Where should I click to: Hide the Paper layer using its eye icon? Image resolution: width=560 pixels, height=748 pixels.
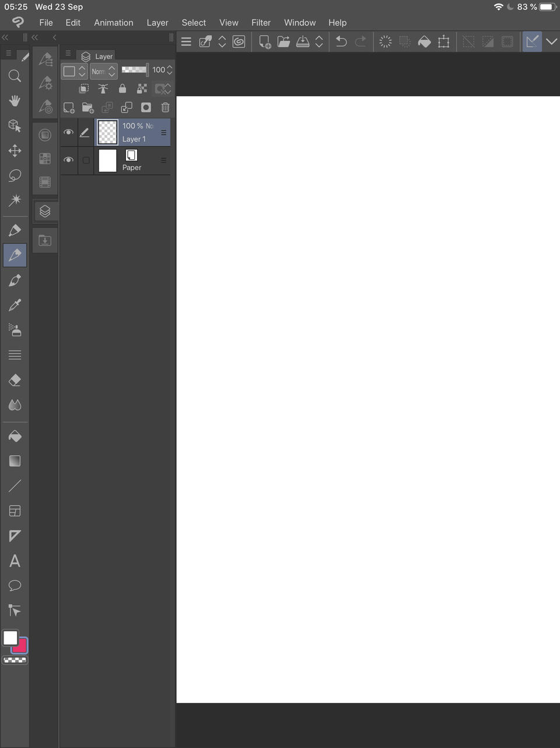pyautogui.click(x=68, y=160)
